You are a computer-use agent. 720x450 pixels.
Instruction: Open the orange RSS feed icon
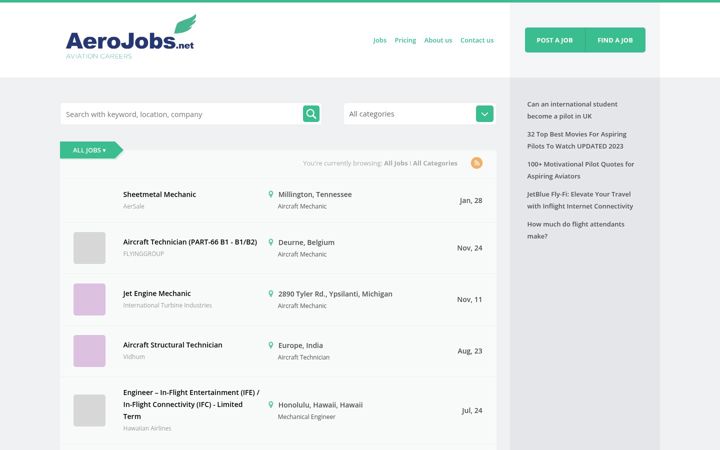point(477,163)
